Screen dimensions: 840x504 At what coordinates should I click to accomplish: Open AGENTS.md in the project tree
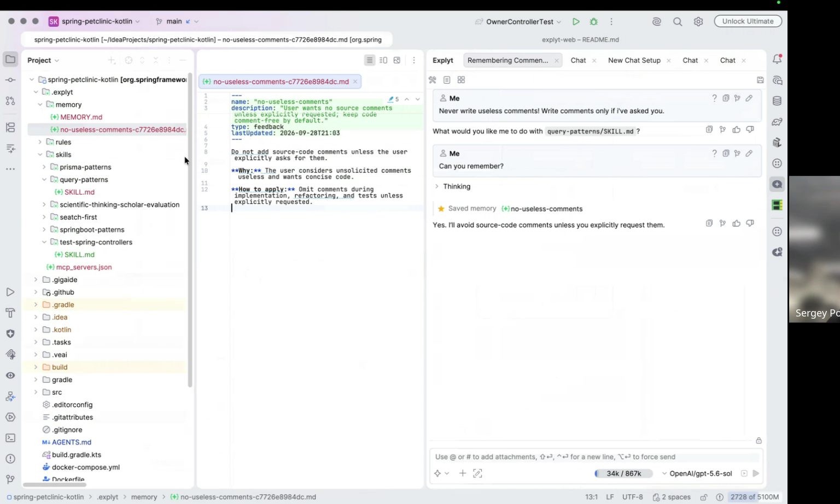tap(72, 442)
